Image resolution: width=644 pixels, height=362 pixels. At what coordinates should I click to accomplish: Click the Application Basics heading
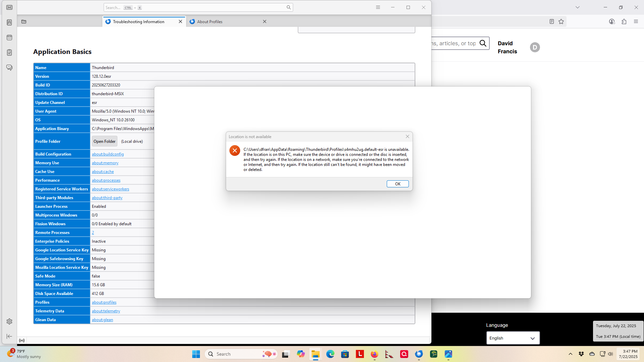62,52
